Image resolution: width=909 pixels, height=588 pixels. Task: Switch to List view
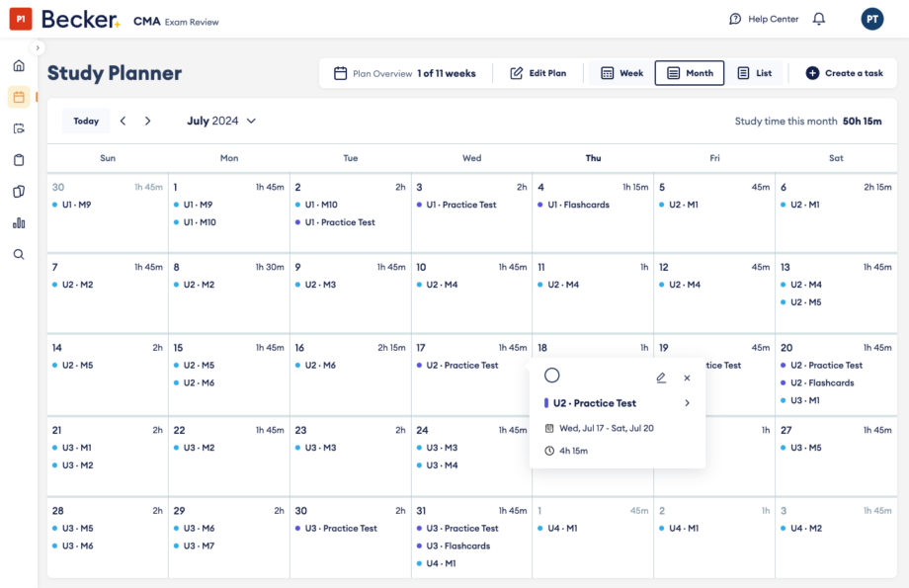(755, 73)
